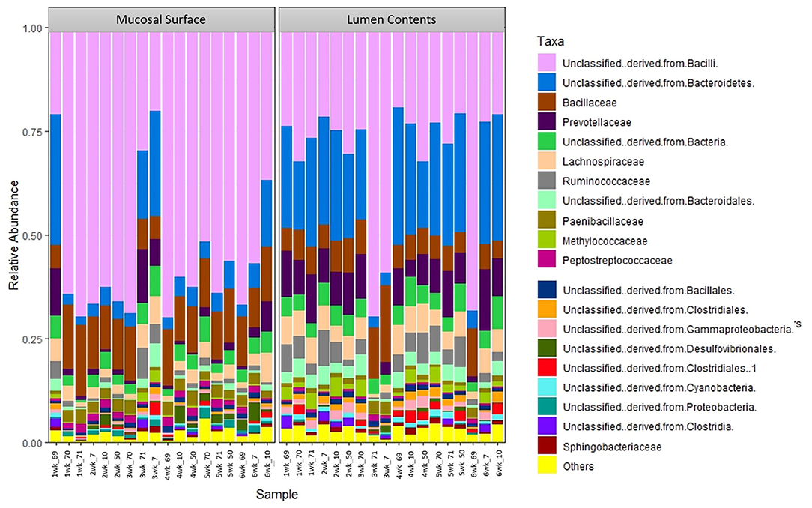The height and width of the screenshot is (508, 812).
Task: Click the Unclassified..derived.from.Clostridiales. legend text (orange entry)
Action: point(655,310)
